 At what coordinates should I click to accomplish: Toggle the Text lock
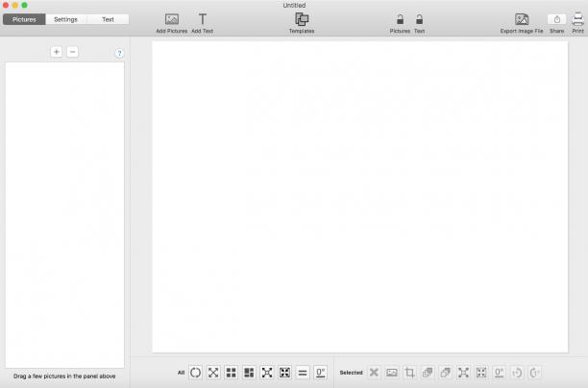pos(419,19)
